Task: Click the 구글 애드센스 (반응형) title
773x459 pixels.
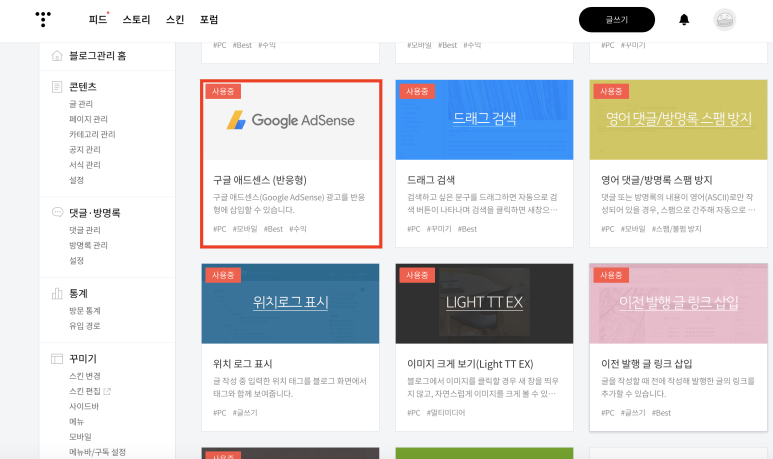Action: pos(260,180)
